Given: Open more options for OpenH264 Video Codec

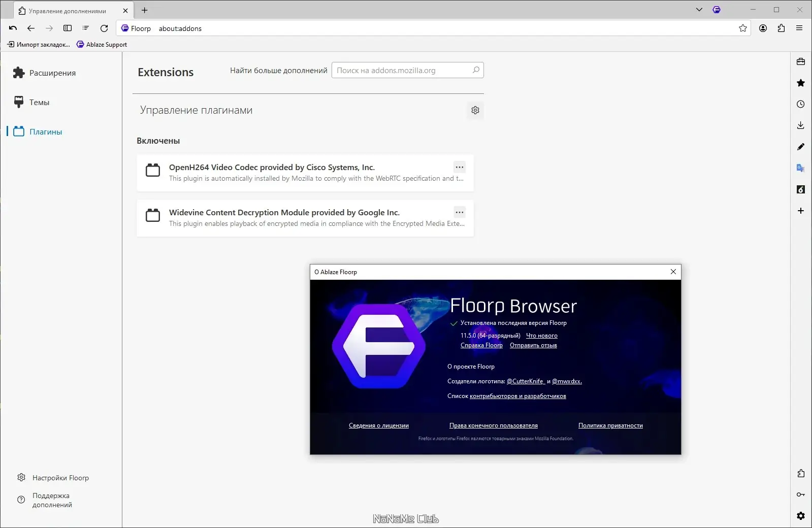Looking at the screenshot, I should pyautogui.click(x=460, y=167).
